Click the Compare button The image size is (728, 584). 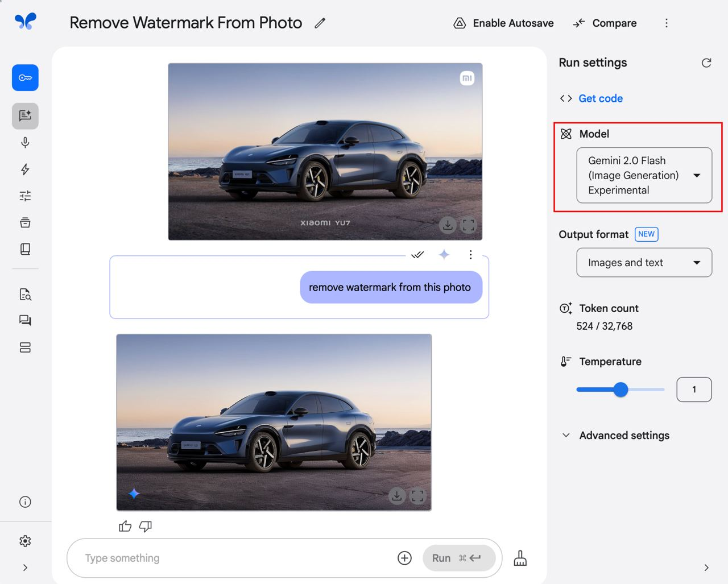pyautogui.click(x=605, y=23)
